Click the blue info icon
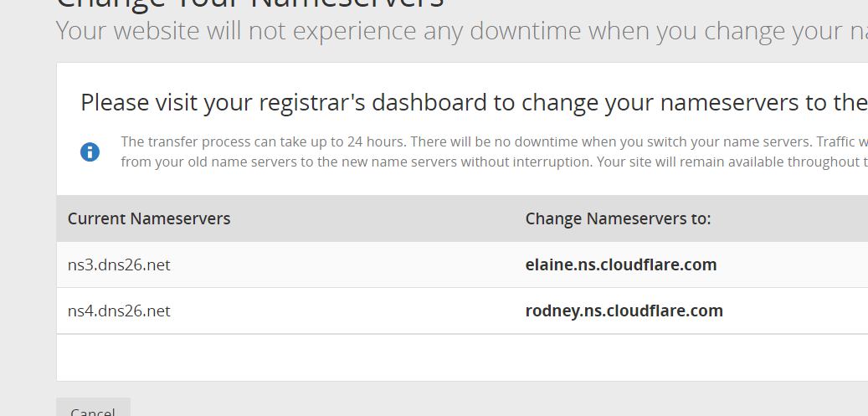 coord(90,152)
